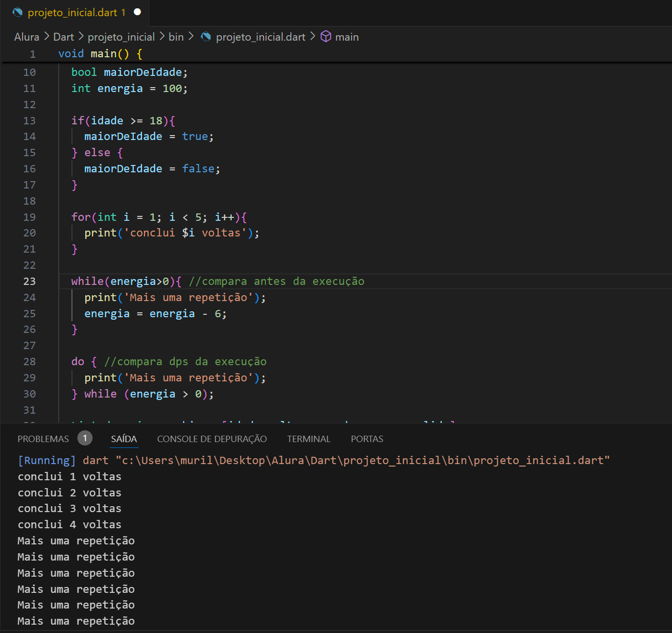Open the TERMINAL panel tab

point(309,439)
